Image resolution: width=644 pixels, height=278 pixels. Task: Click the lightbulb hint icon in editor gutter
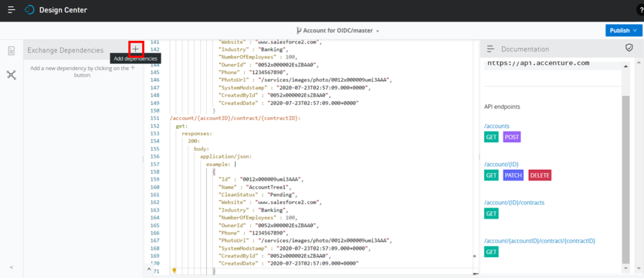(174, 270)
